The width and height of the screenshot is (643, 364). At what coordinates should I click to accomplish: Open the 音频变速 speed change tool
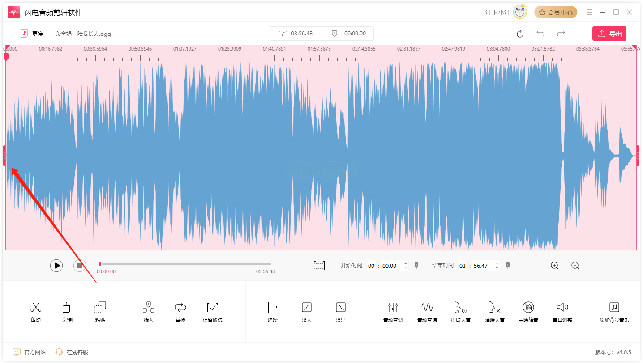tap(427, 312)
